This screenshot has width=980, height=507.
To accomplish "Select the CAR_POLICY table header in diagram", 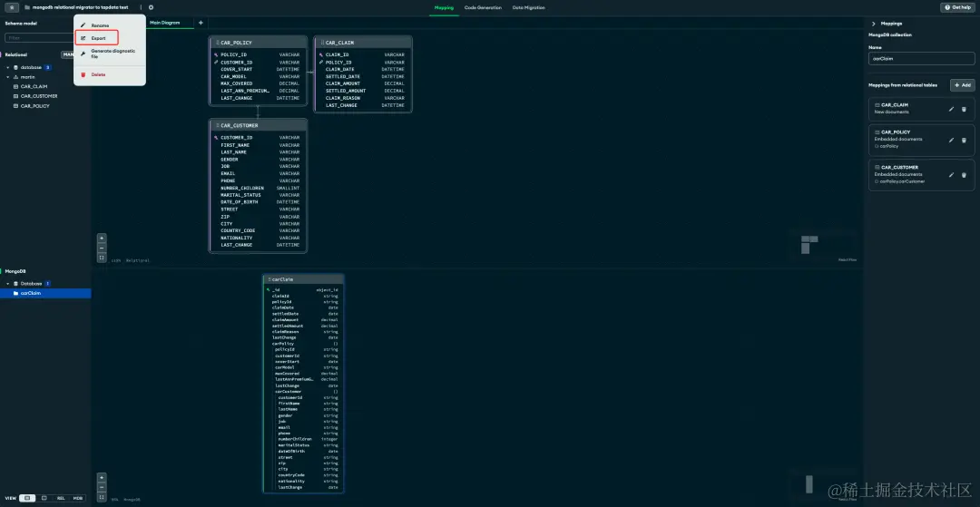I will tap(258, 43).
